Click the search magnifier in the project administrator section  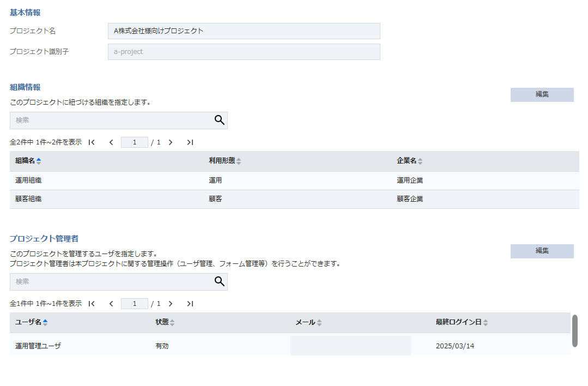point(219,281)
